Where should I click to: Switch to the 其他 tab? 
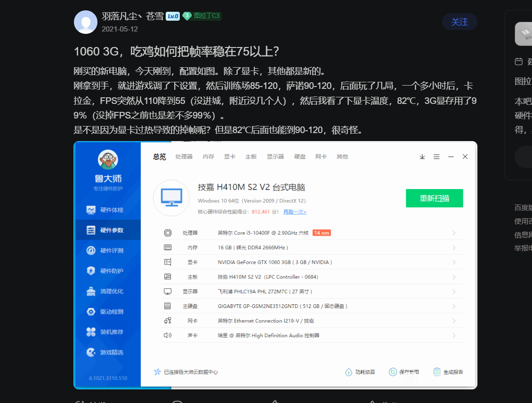point(342,157)
